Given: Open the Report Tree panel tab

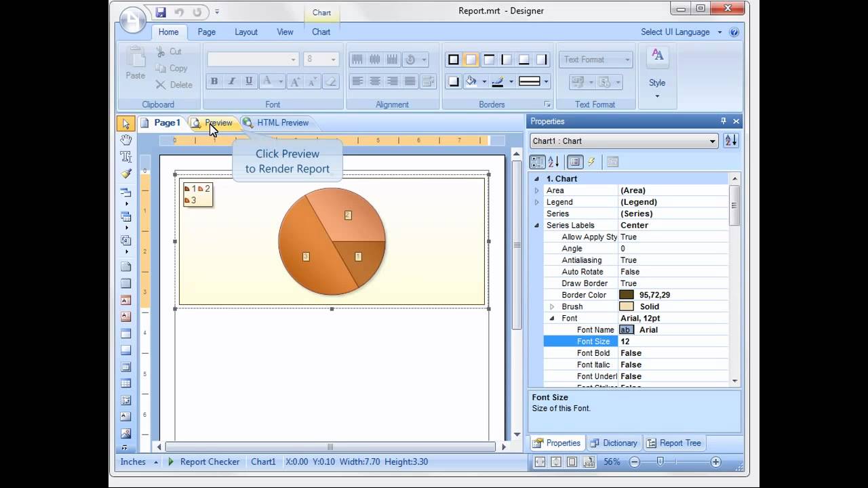Looking at the screenshot, I should tap(674, 443).
